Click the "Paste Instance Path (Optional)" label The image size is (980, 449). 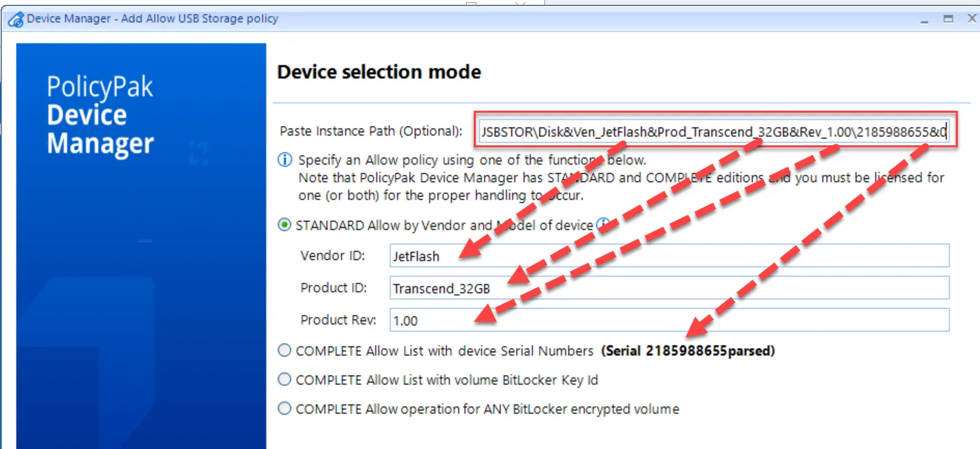pos(371,131)
